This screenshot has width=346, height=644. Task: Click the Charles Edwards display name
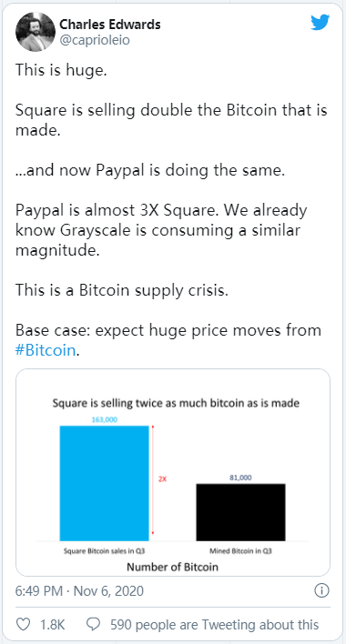tap(110, 25)
